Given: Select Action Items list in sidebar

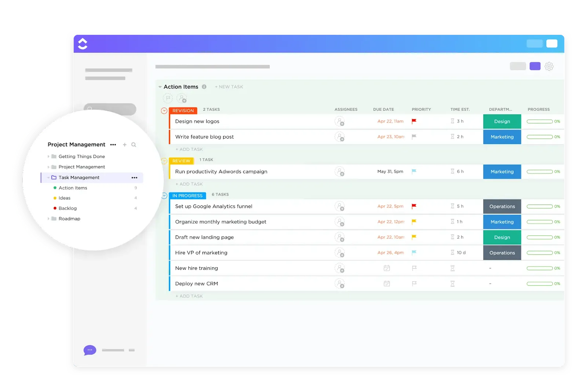Looking at the screenshot, I should pos(73,188).
